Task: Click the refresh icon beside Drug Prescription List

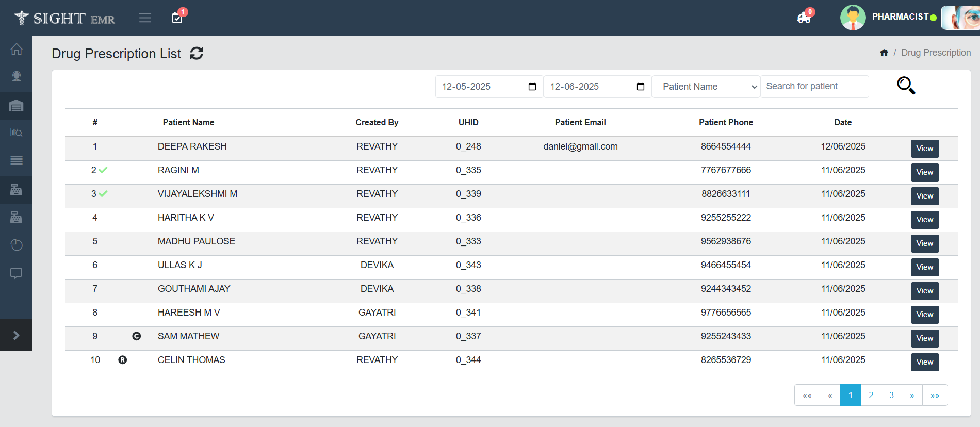Action: [197, 53]
